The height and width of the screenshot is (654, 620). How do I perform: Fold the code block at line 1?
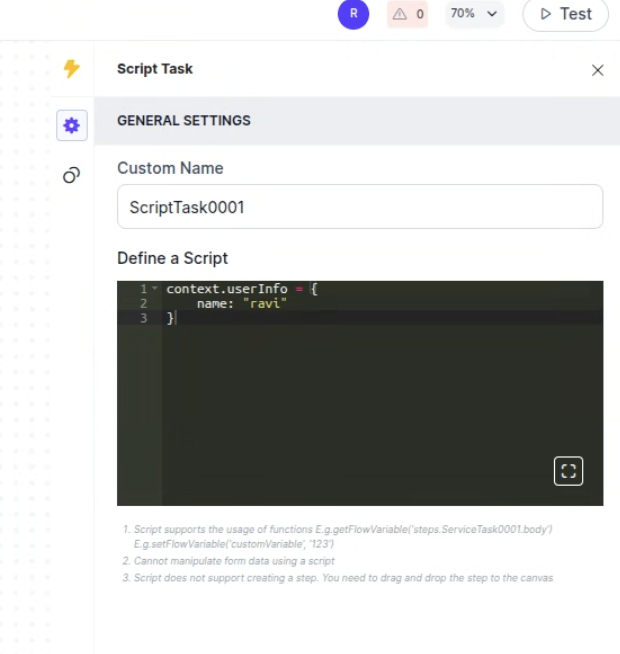[x=155, y=289]
